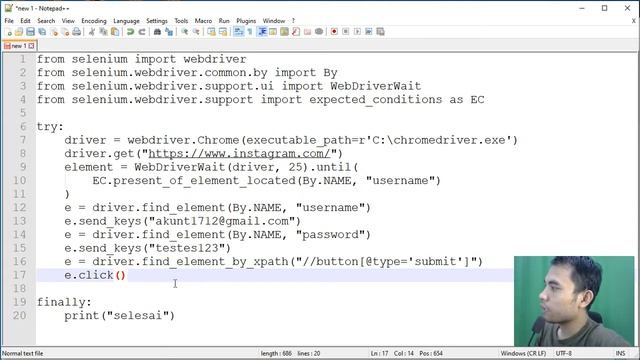
Task: Open the Edit menu
Action: point(25,21)
